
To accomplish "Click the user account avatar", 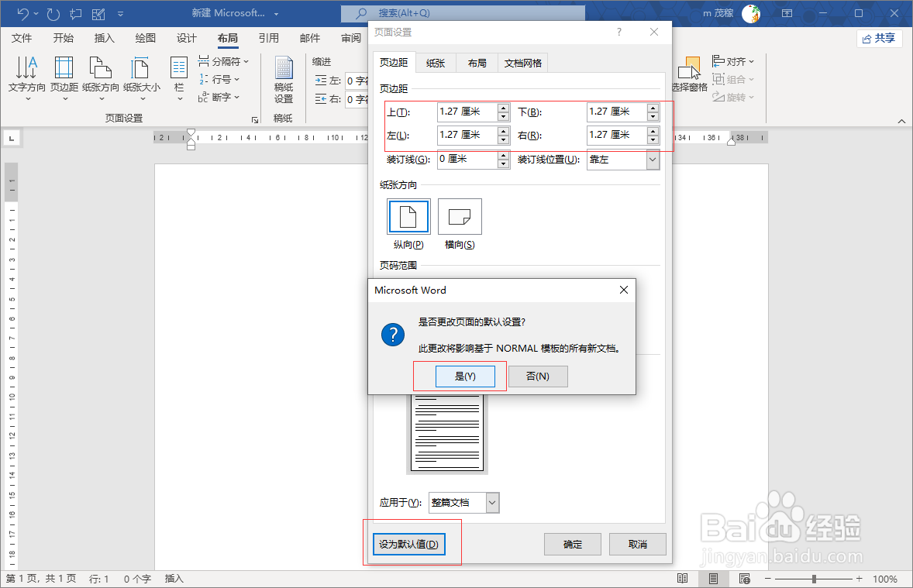I will [751, 13].
